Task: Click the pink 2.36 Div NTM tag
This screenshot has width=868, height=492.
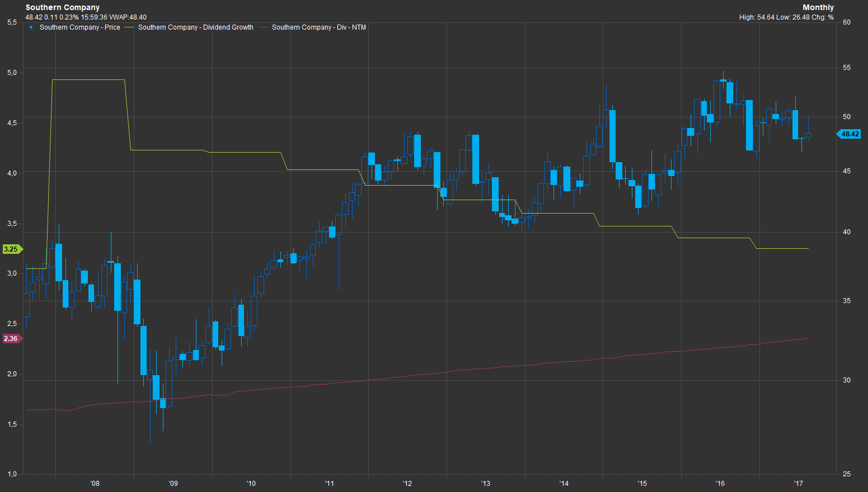Action: point(12,339)
